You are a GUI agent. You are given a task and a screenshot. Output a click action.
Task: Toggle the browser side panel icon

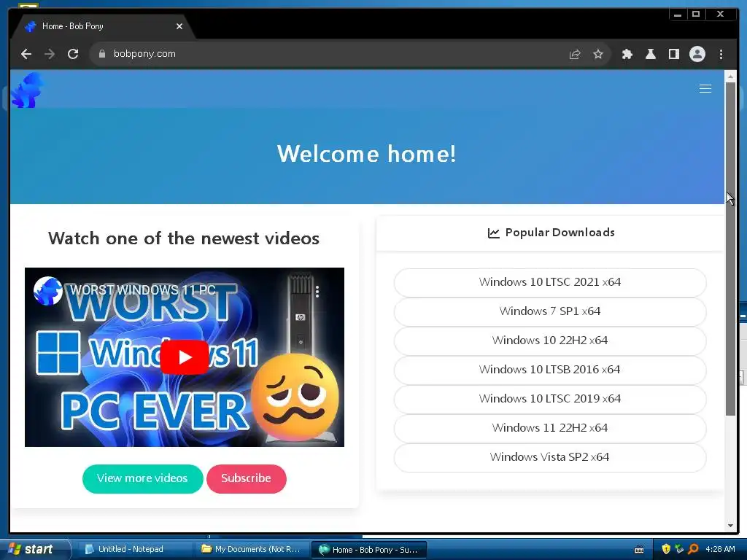674,54
